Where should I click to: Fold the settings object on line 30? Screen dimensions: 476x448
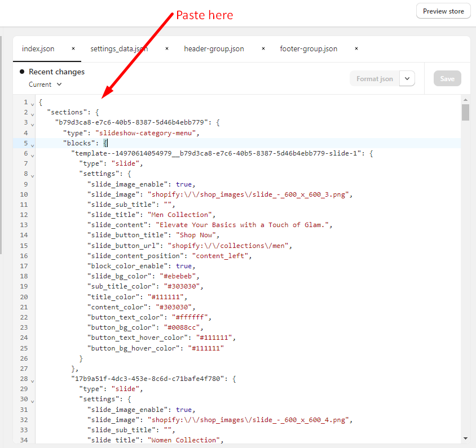33,401
